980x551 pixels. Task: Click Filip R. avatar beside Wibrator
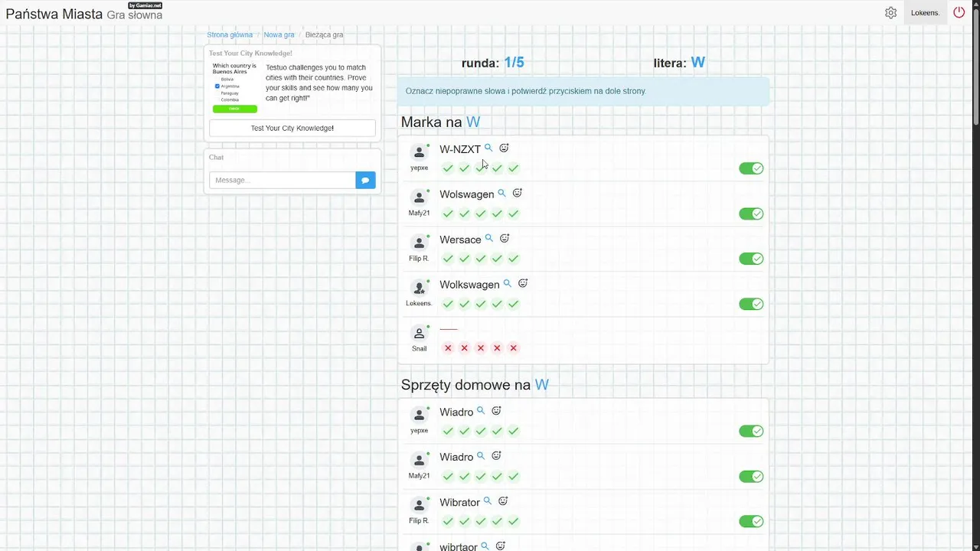point(419,505)
